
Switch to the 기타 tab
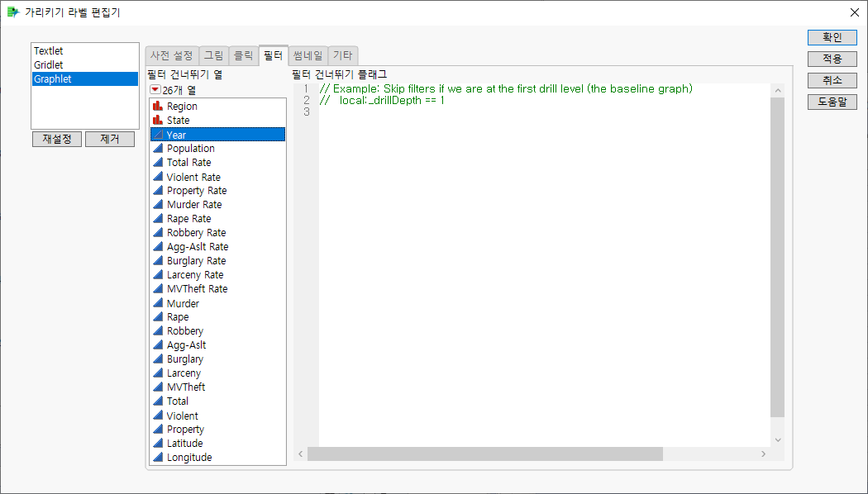click(x=343, y=55)
